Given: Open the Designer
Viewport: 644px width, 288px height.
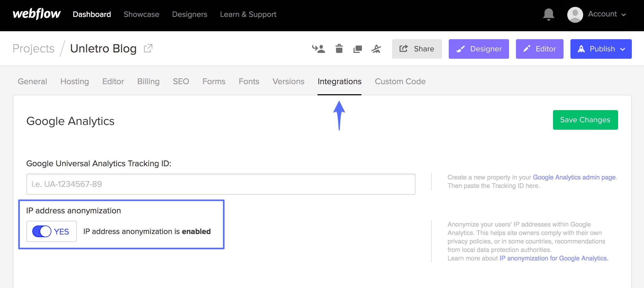Looking at the screenshot, I should coord(479,49).
